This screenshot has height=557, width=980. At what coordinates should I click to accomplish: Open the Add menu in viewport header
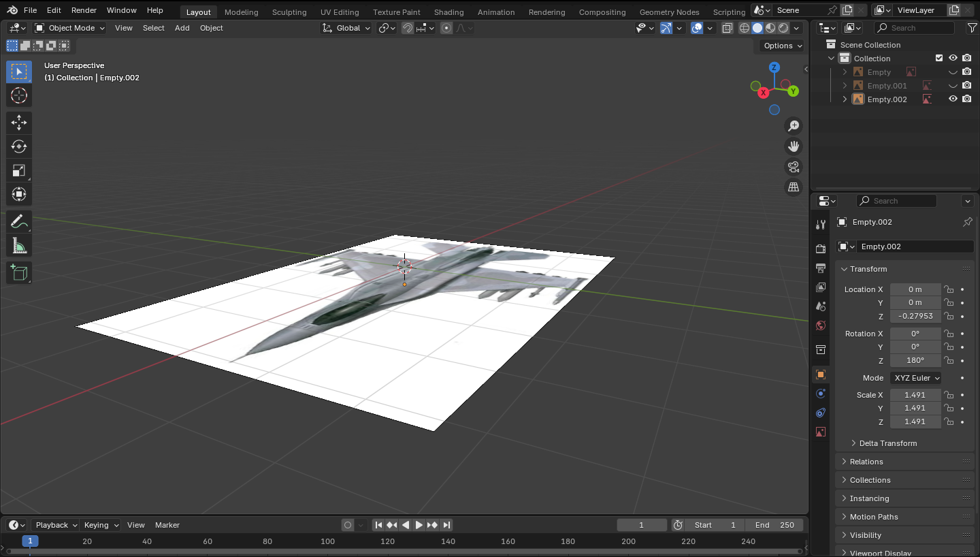click(x=182, y=28)
